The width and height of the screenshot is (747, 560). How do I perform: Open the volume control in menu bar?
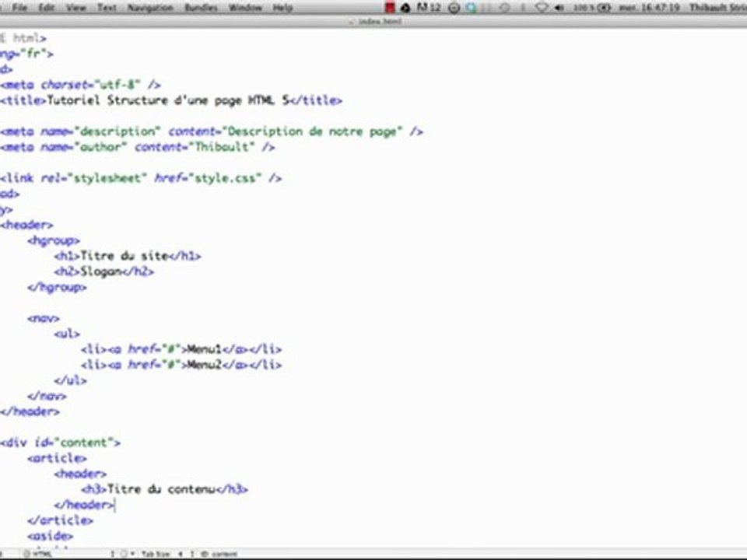pyautogui.click(x=559, y=8)
